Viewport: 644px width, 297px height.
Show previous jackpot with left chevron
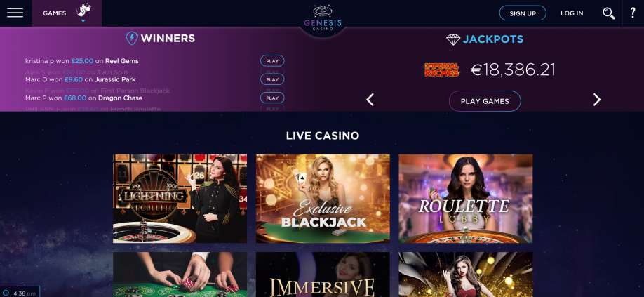[370, 100]
